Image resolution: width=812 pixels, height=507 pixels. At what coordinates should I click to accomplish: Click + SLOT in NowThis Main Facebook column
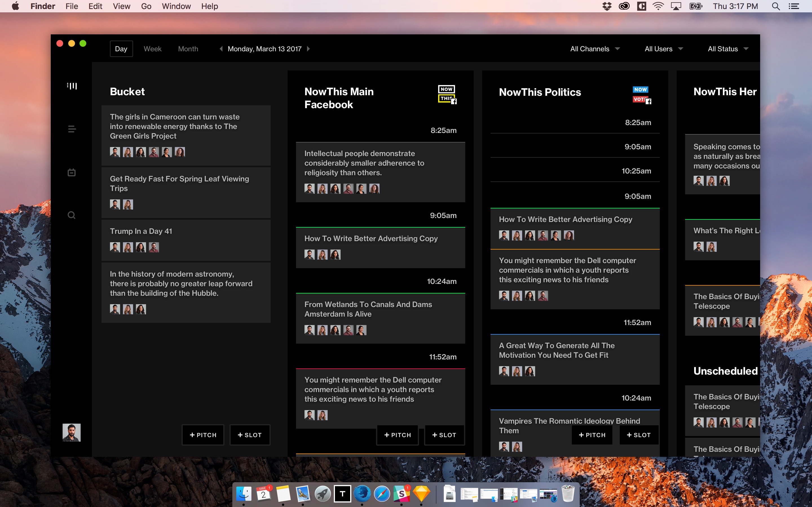(444, 435)
